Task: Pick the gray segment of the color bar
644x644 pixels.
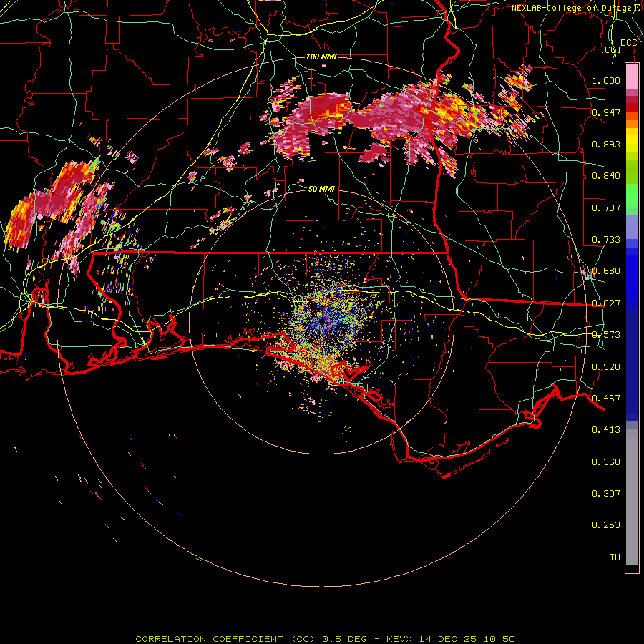Action: (x=632, y=497)
